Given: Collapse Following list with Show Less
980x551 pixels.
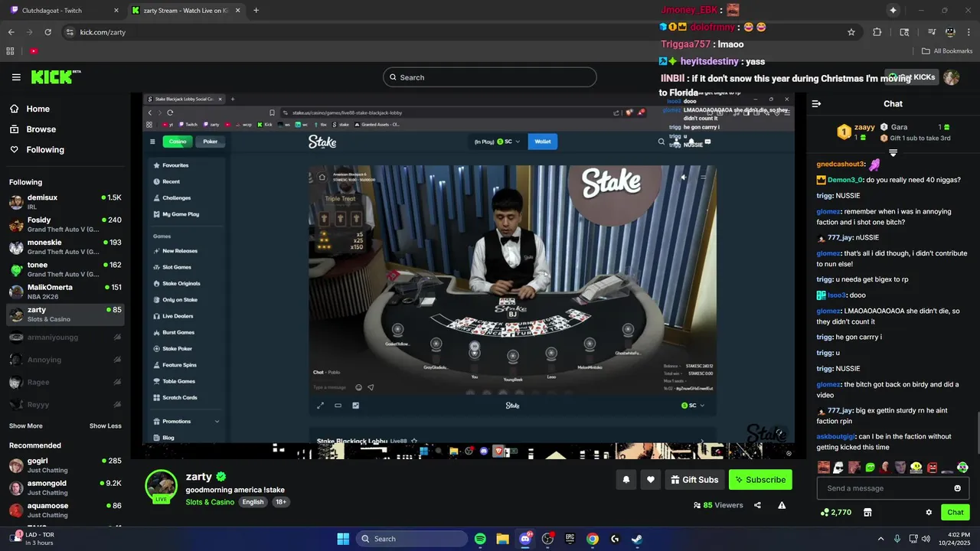Looking at the screenshot, I should click(106, 426).
